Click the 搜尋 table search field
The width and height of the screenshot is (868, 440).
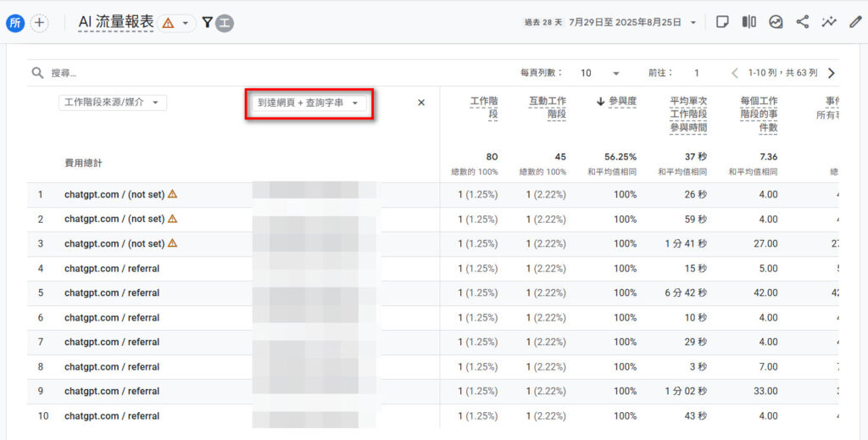point(170,73)
